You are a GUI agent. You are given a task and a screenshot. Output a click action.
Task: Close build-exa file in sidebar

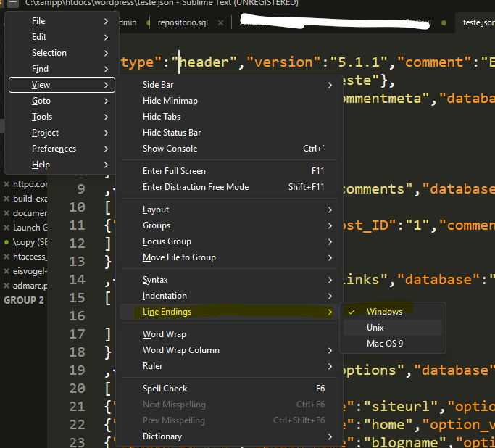7,199
